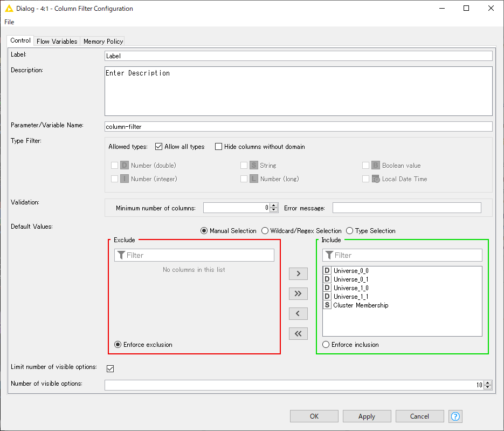Click the Include list Filter field
This screenshot has height=431, width=504.
402,255
